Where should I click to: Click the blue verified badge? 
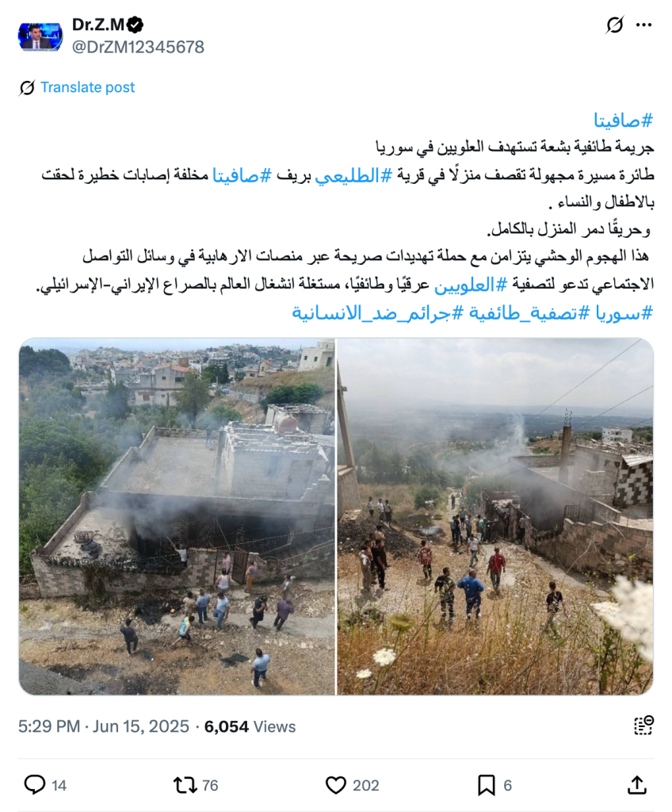(x=136, y=25)
